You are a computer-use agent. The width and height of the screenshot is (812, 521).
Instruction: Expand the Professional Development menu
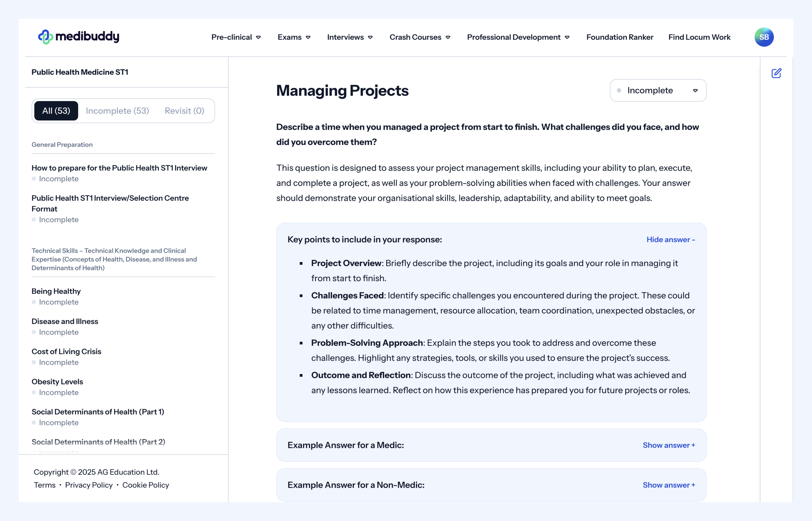pos(513,37)
